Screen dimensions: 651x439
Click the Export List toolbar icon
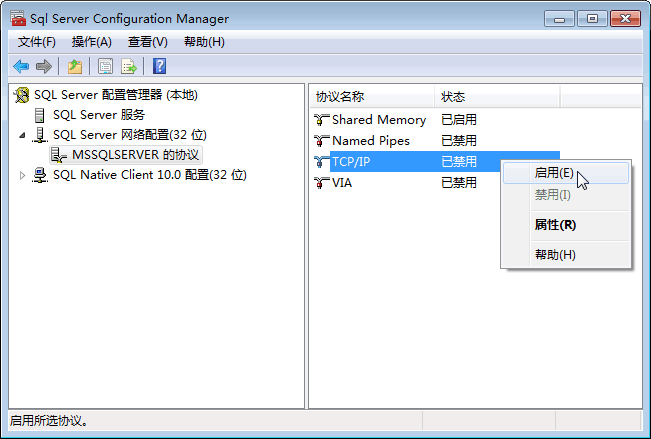point(129,66)
